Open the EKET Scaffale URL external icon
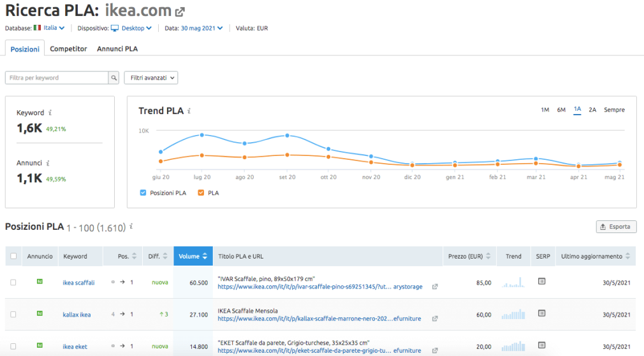 click(x=434, y=351)
